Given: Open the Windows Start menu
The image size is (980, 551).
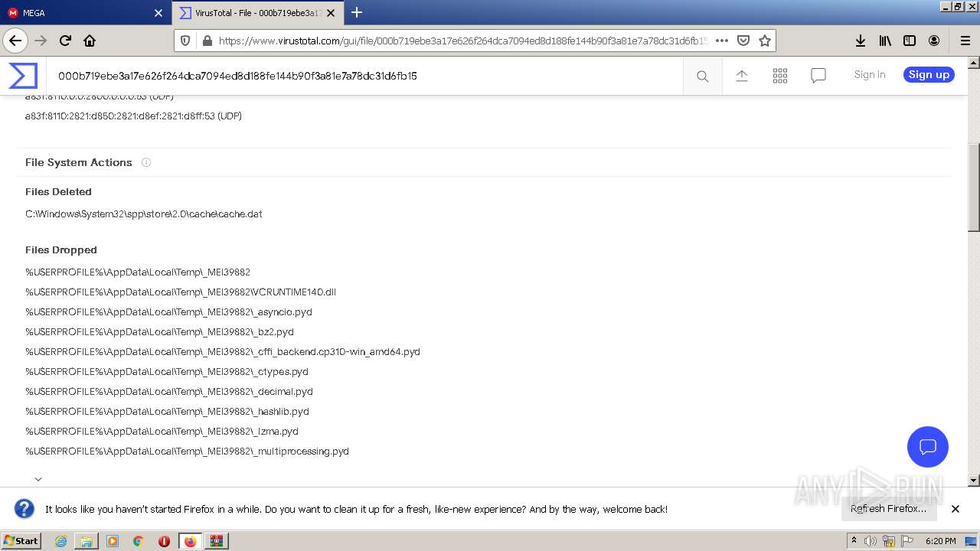Looking at the screenshot, I should click(21, 540).
